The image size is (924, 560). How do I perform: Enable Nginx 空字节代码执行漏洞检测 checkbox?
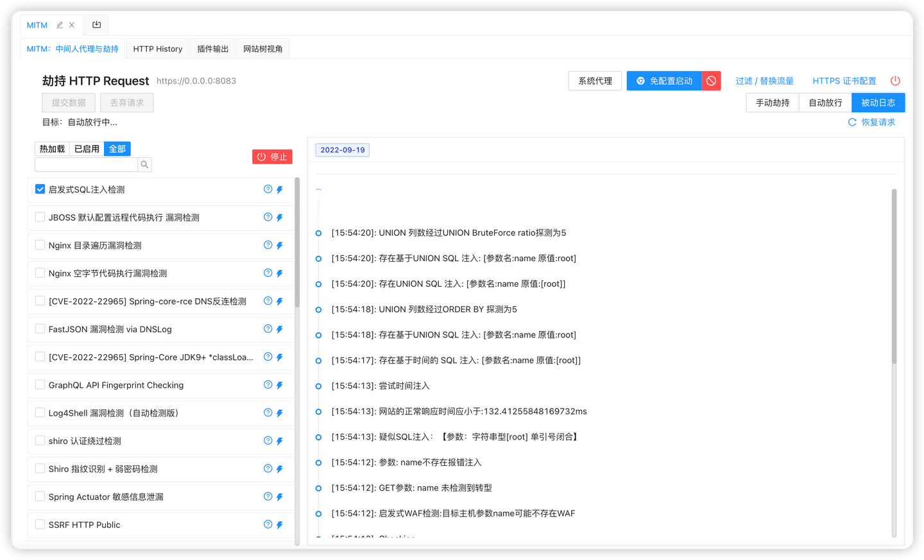click(40, 273)
